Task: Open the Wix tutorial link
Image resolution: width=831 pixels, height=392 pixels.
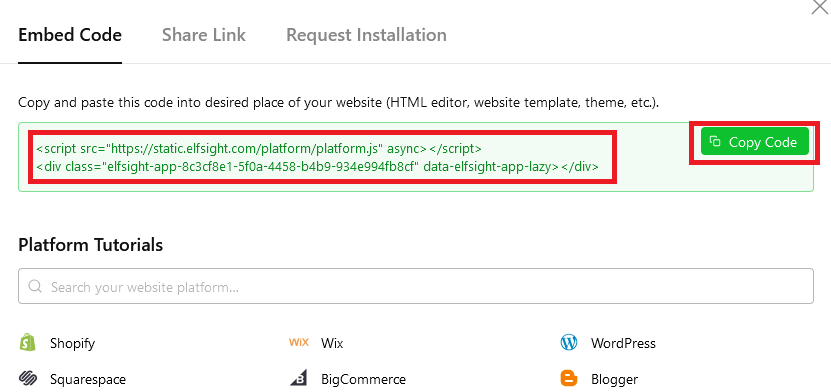Action: 332,343
